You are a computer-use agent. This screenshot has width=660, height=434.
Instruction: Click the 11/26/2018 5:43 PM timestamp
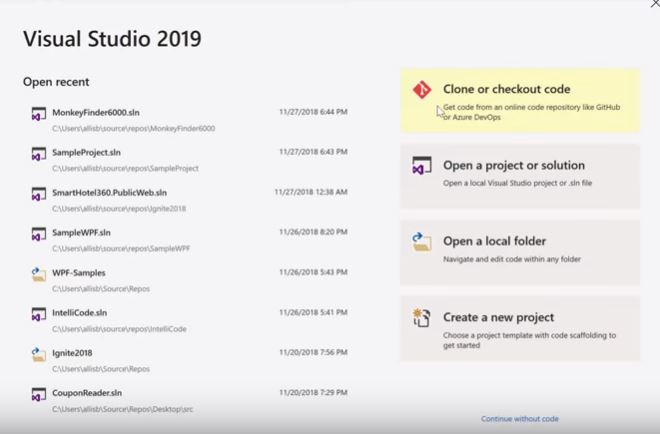pos(313,272)
